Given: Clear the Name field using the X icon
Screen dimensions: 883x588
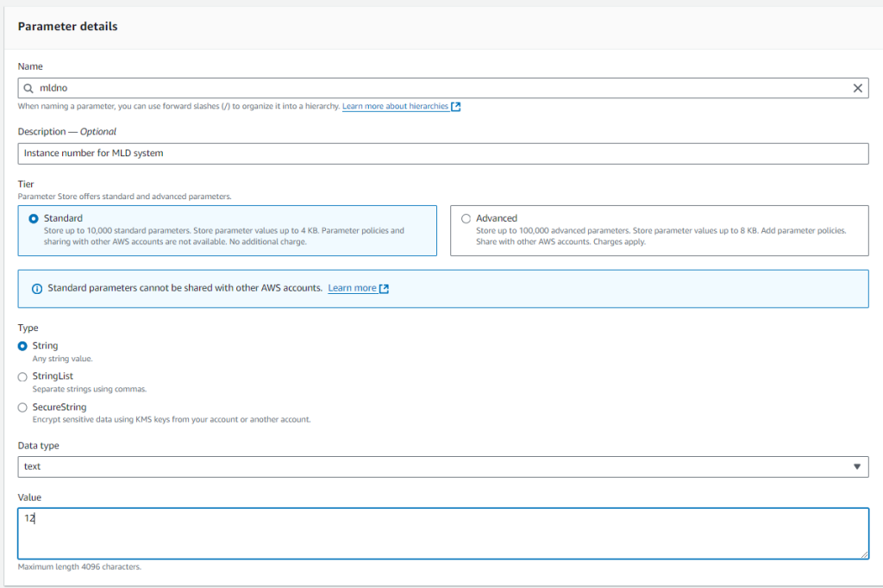Looking at the screenshot, I should 858,88.
